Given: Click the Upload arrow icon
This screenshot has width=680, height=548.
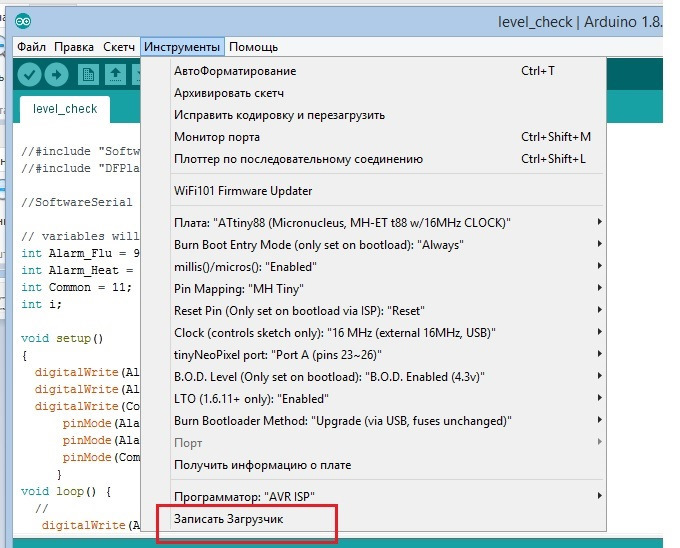Looking at the screenshot, I should click(x=57, y=75).
